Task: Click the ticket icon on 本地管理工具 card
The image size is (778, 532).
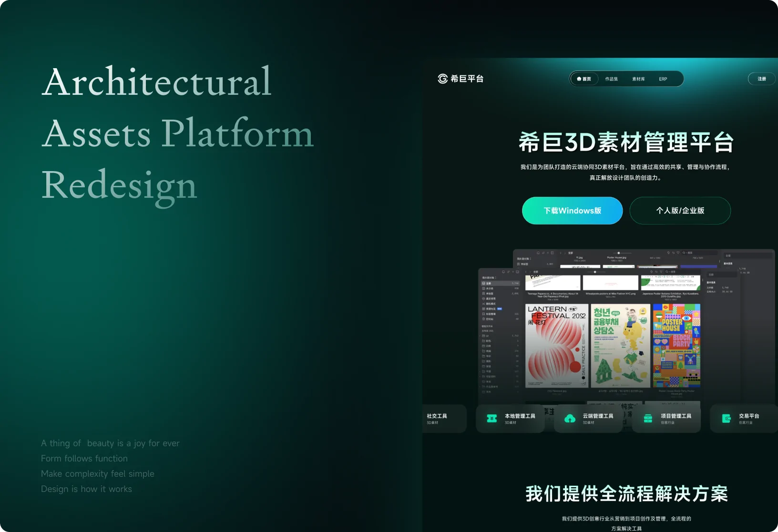Action: pyautogui.click(x=491, y=419)
